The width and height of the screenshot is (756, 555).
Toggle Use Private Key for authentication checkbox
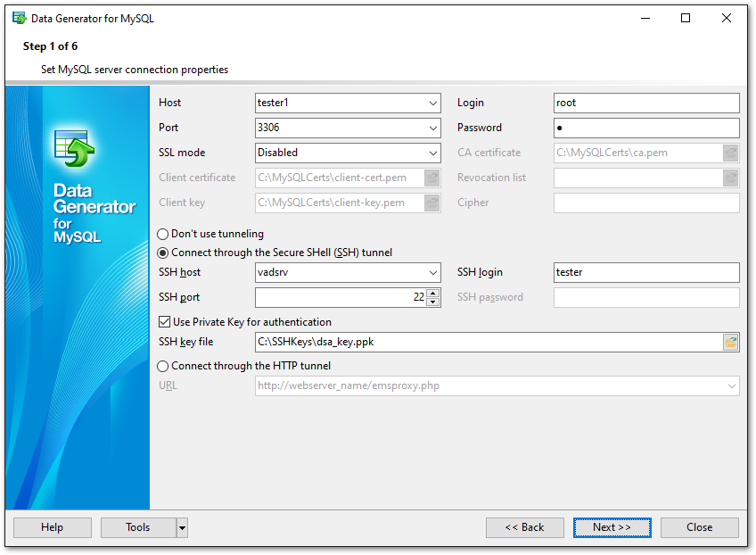click(164, 322)
